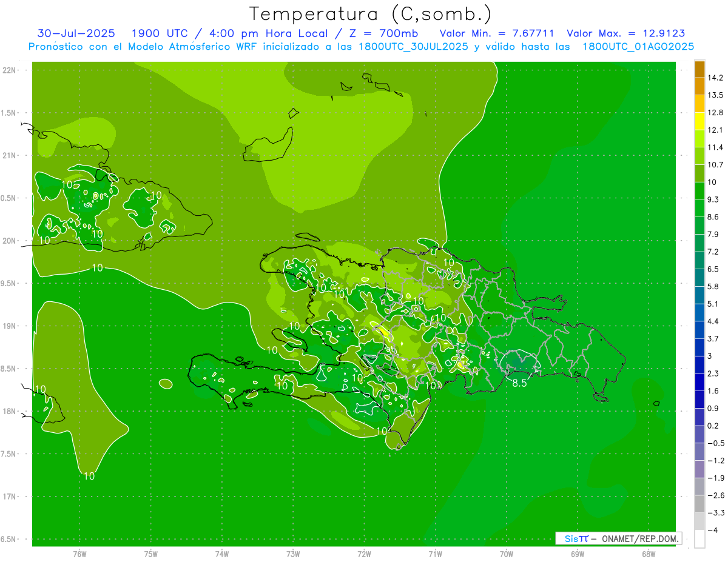The width and height of the screenshot is (728, 562).
Task: Click the 8.5 contour label on the map
Action: [519, 383]
